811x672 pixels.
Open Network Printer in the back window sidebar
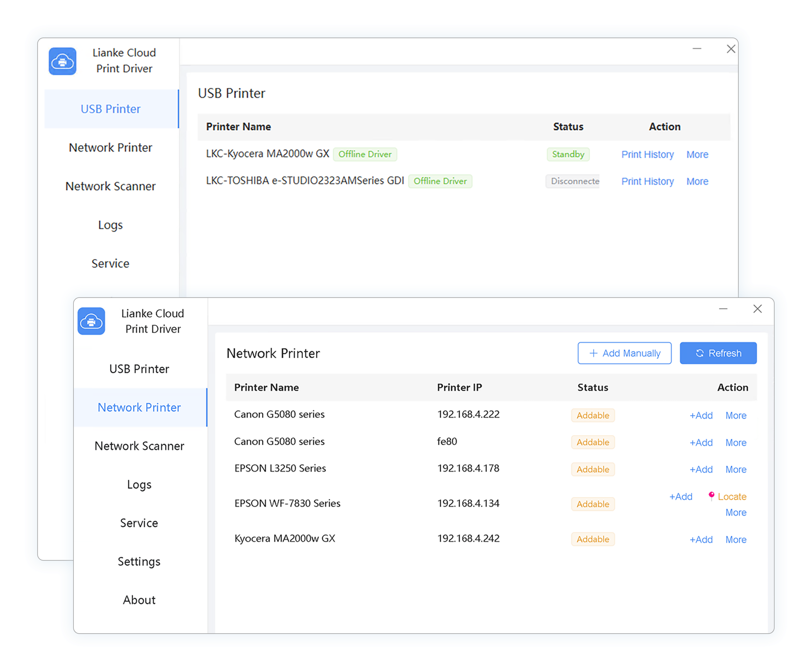pos(111,148)
